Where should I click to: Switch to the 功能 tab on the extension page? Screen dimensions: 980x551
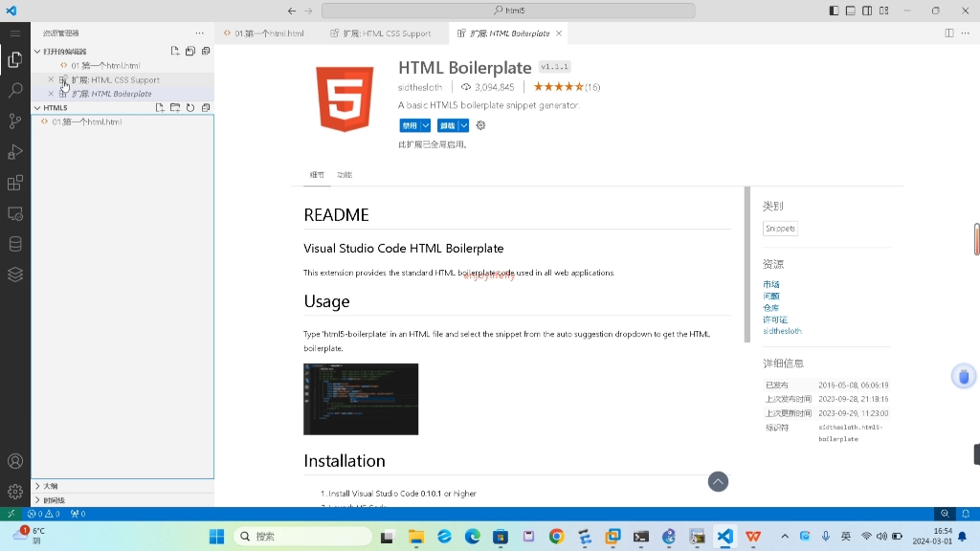point(345,175)
